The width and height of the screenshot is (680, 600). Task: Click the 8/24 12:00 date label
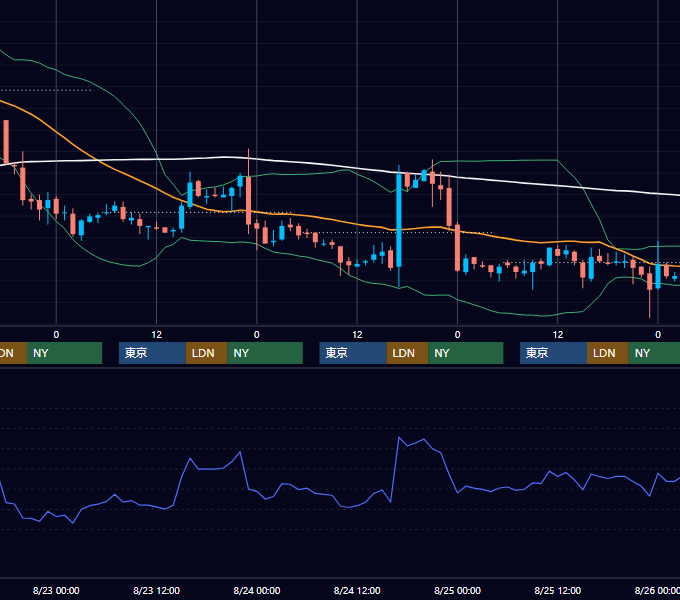pos(357,590)
